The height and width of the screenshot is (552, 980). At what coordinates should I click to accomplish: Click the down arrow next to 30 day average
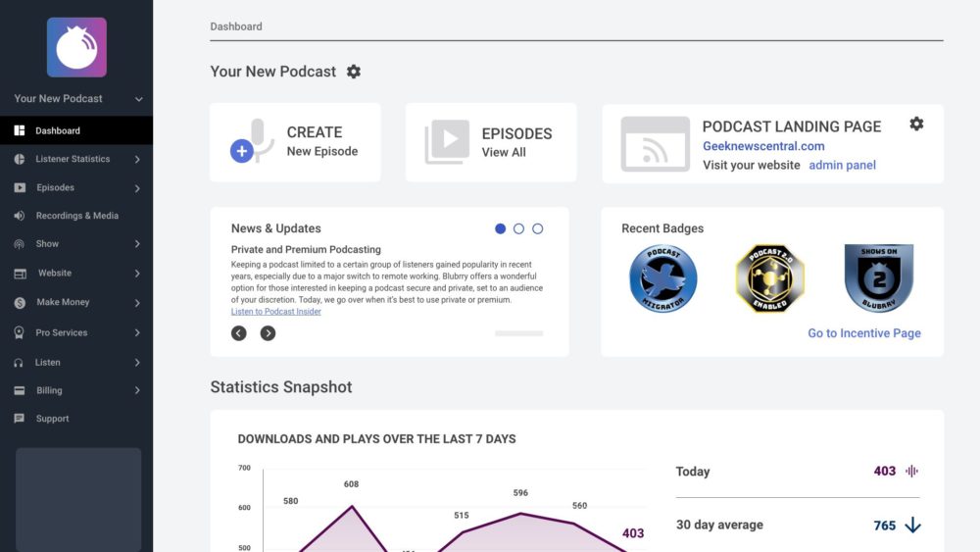913,525
